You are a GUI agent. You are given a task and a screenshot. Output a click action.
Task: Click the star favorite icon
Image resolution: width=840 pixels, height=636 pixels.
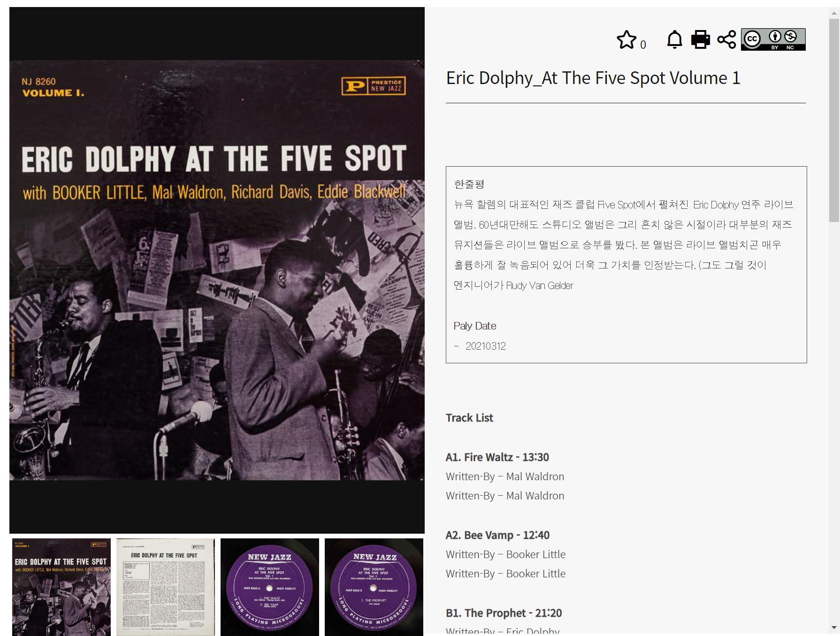(626, 40)
